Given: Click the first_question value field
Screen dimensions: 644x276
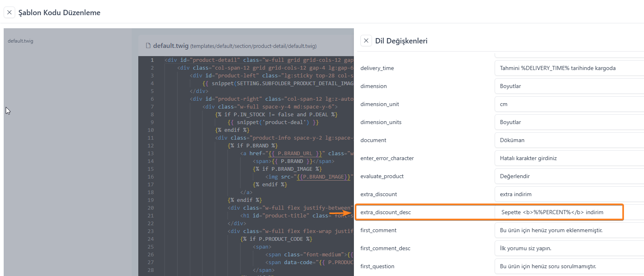Looking at the screenshot, I should (x=569, y=266).
